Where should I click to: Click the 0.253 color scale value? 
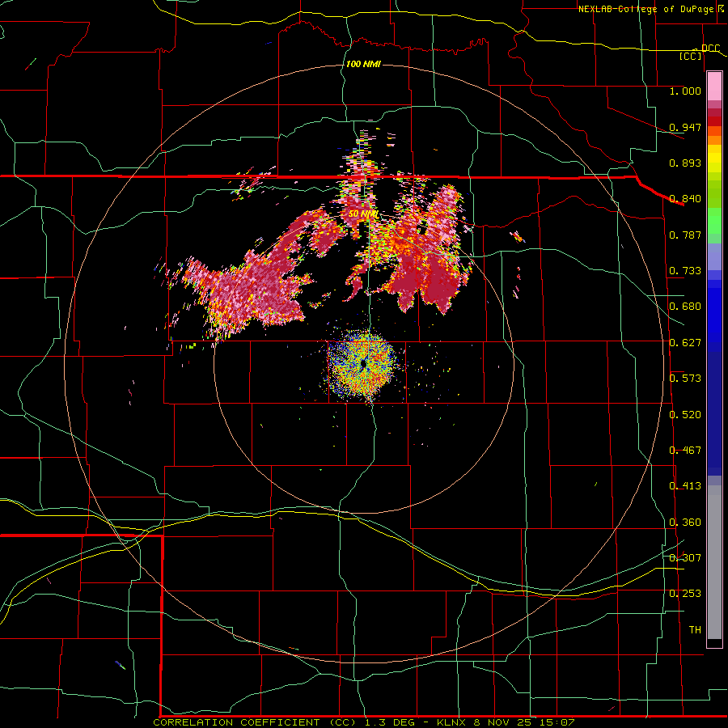click(685, 594)
